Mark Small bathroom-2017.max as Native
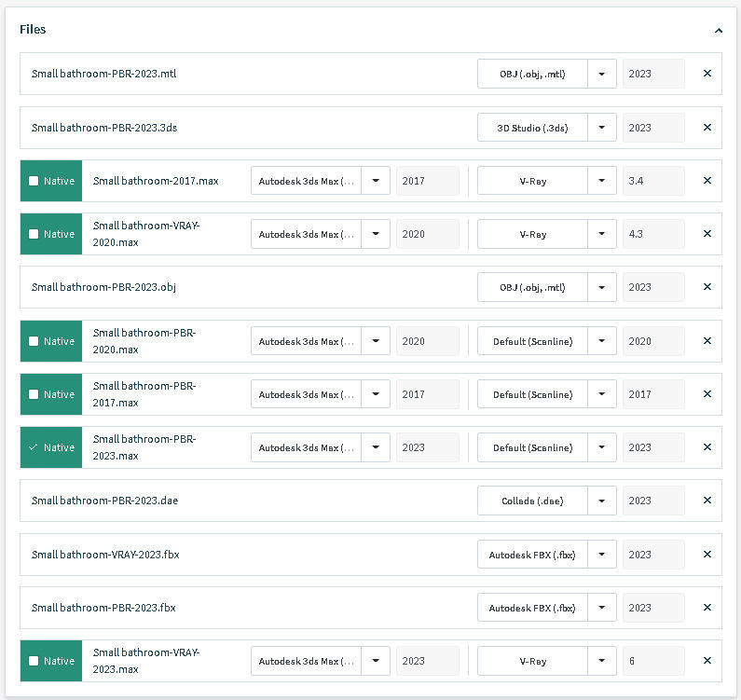 click(x=34, y=181)
